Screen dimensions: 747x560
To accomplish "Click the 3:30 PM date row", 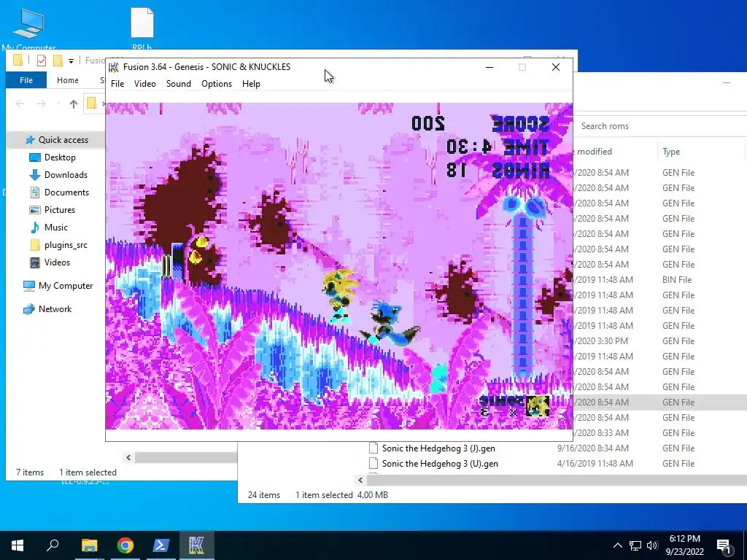I will pyautogui.click(x=601, y=341).
